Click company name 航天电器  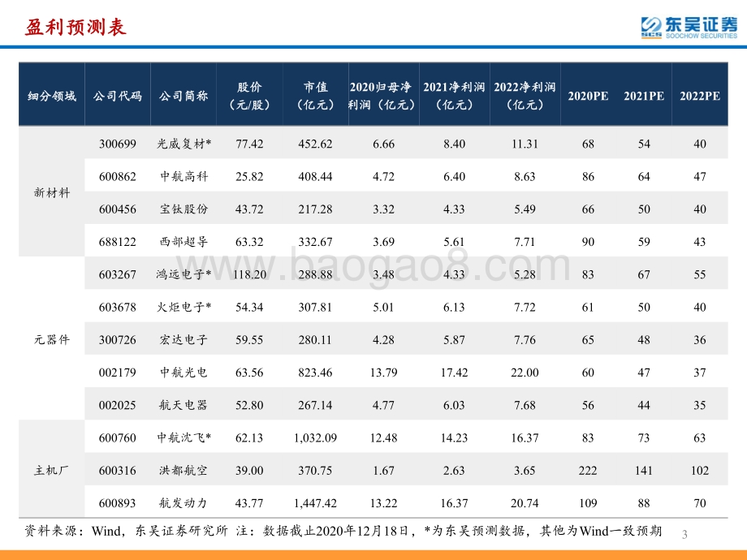[x=184, y=405]
